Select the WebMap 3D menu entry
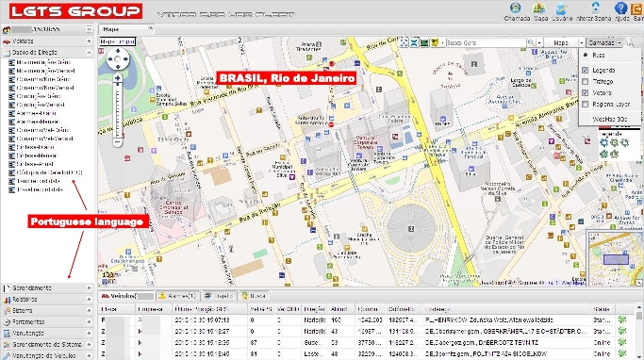The image size is (644, 360). (x=610, y=119)
